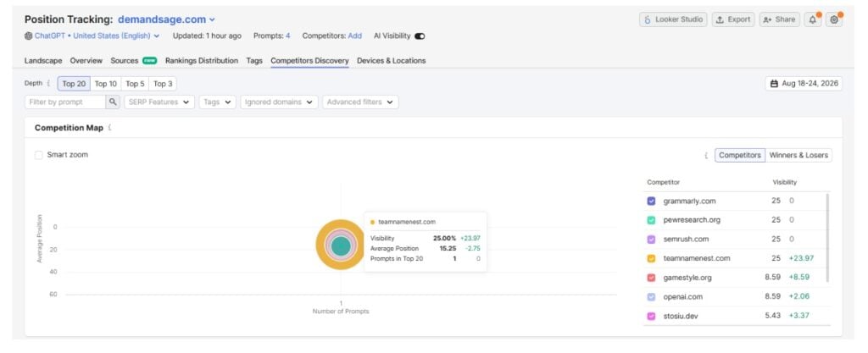Switch to Winners & Losers view
The width and height of the screenshot is (868, 353).
pyautogui.click(x=798, y=155)
